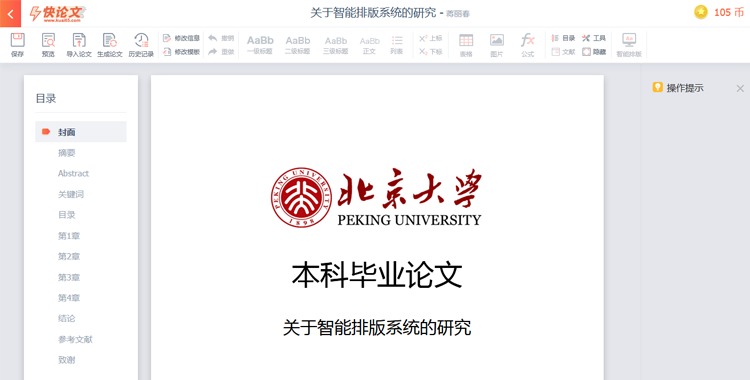Select the 摘要 section in outline

[66, 153]
